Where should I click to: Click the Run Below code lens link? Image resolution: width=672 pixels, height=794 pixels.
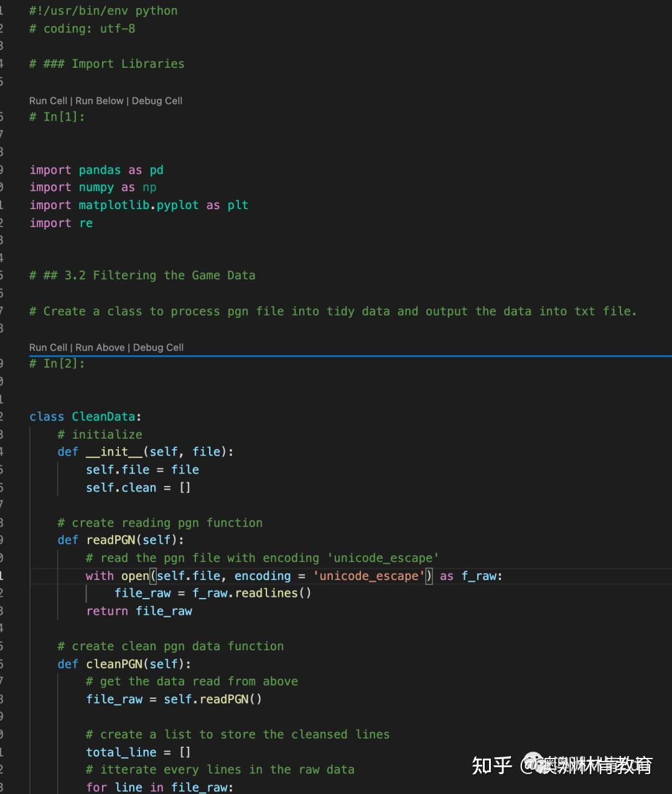point(99,101)
